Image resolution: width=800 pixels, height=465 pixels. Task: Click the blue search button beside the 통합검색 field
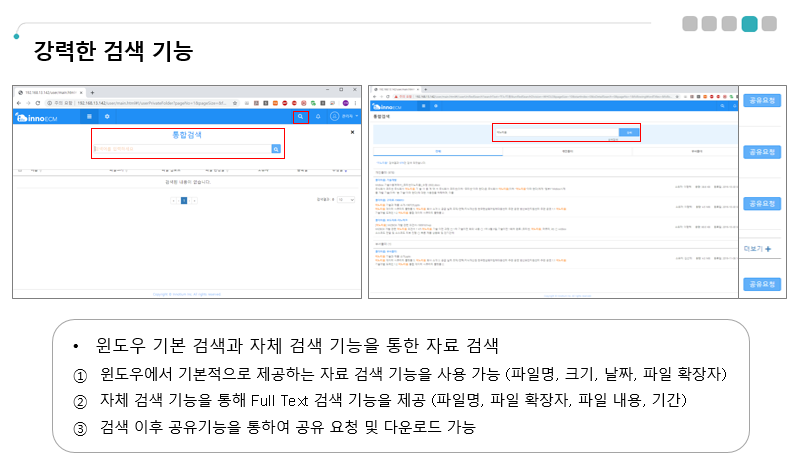[x=276, y=148]
